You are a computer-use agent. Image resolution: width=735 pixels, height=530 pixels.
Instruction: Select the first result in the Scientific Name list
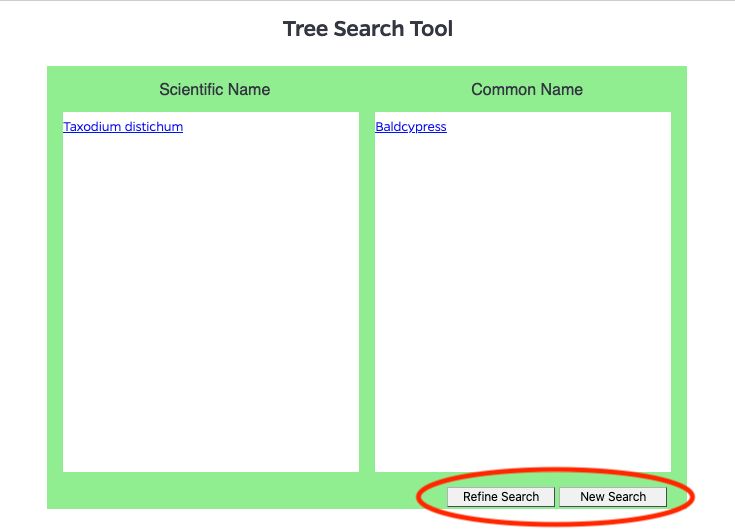click(123, 127)
